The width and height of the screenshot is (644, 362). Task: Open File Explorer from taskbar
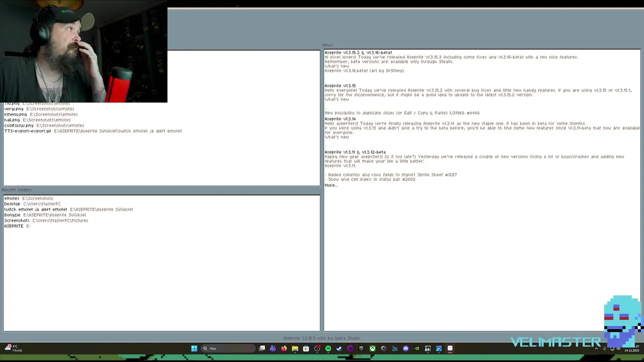coord(295,348)
